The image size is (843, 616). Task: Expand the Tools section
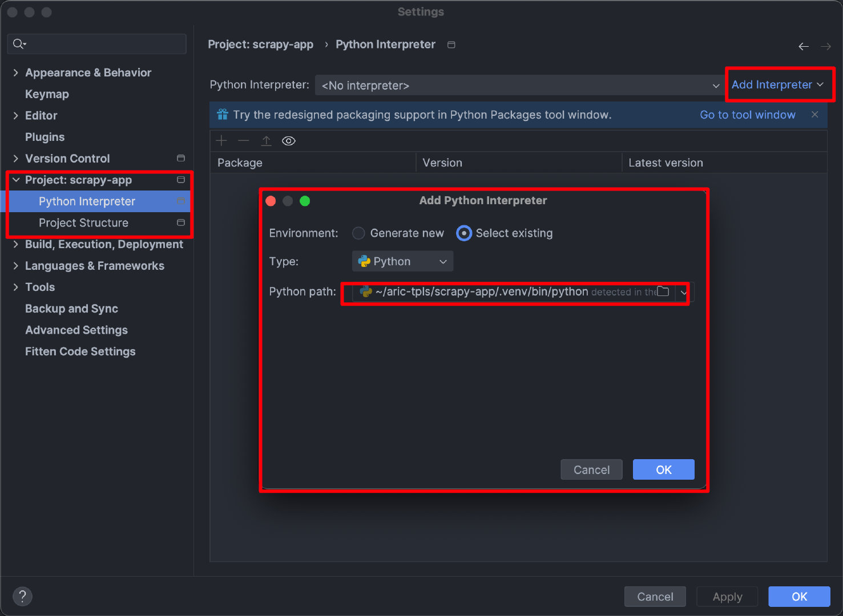15,287
